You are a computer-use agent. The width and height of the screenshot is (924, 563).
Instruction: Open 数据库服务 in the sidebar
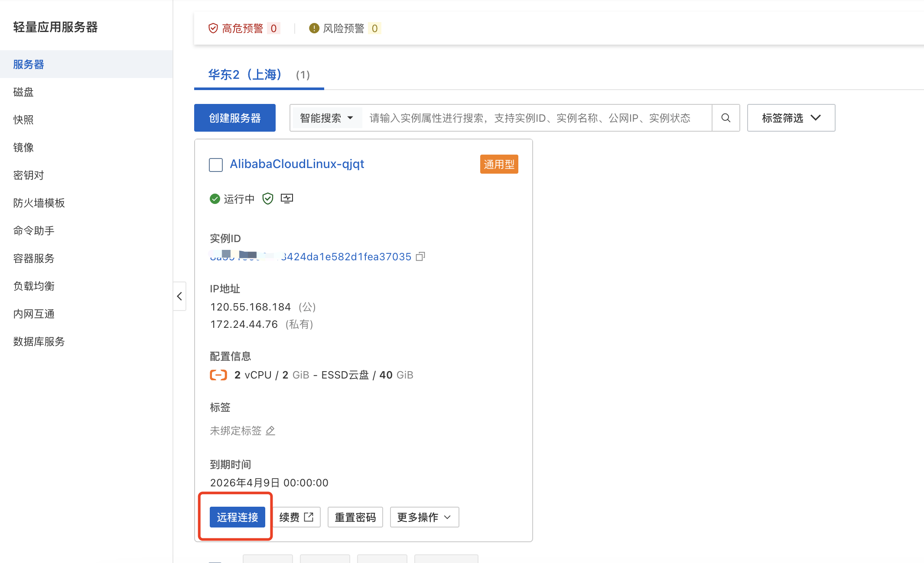click(86, 342)
